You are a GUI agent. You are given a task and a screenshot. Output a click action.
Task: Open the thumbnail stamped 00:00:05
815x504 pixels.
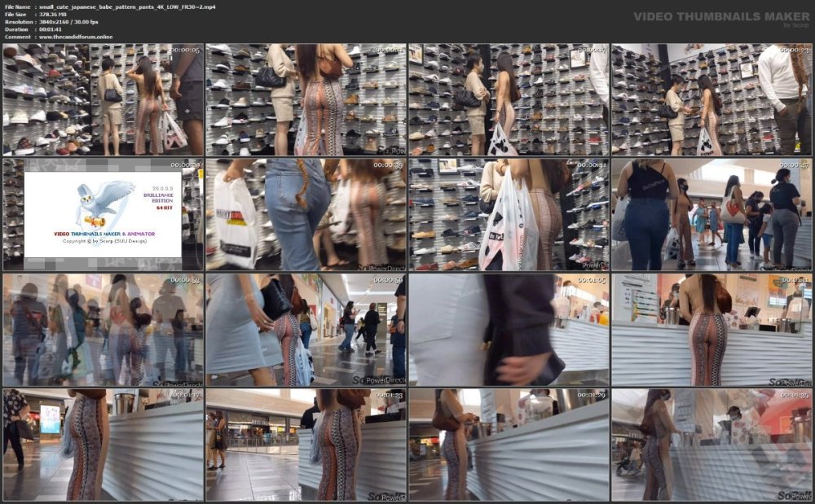pos(103,99)
